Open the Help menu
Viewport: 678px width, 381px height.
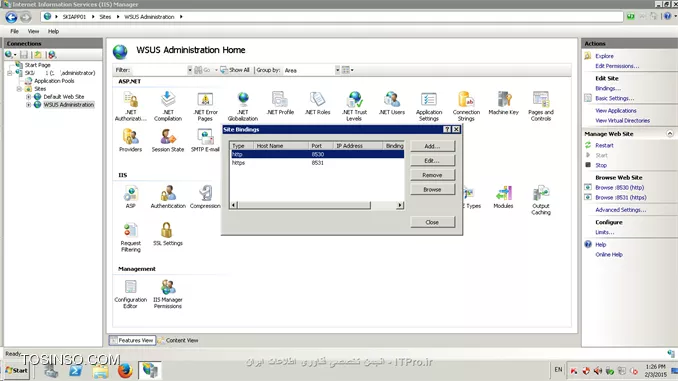click(53, 31)
